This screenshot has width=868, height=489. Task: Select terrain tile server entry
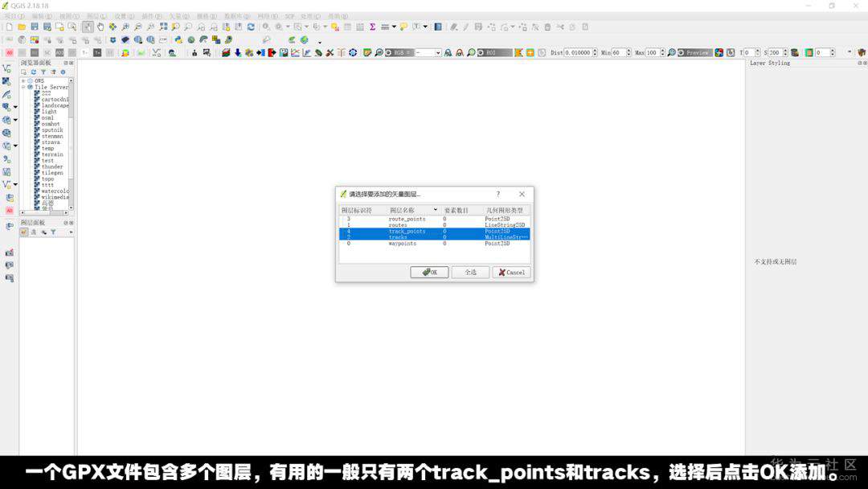[x=51, y=154]
